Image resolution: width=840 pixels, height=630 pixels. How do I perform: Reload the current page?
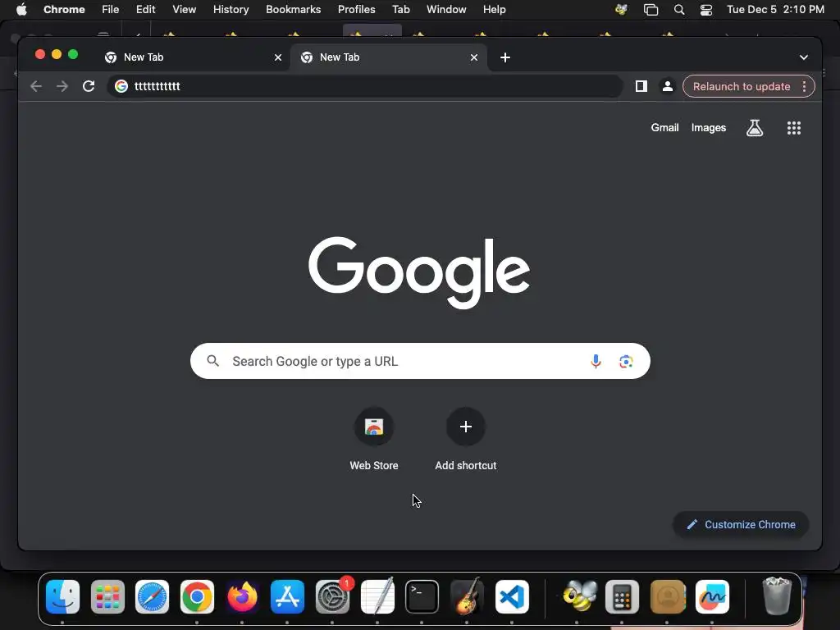pyautogui.click(x=89, y=85)
